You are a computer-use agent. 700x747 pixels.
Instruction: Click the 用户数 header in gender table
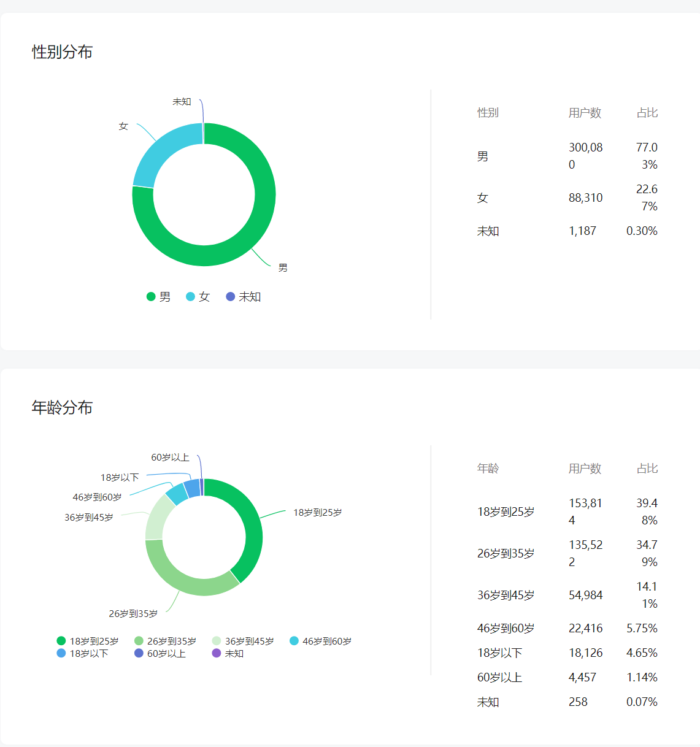click(585, 113)
